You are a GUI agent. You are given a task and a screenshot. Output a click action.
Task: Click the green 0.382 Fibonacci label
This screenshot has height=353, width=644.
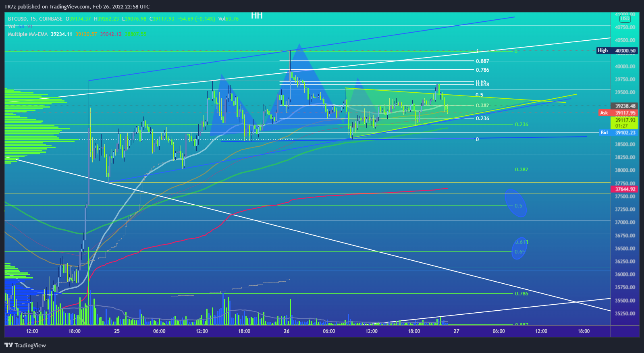pos(521,170)
